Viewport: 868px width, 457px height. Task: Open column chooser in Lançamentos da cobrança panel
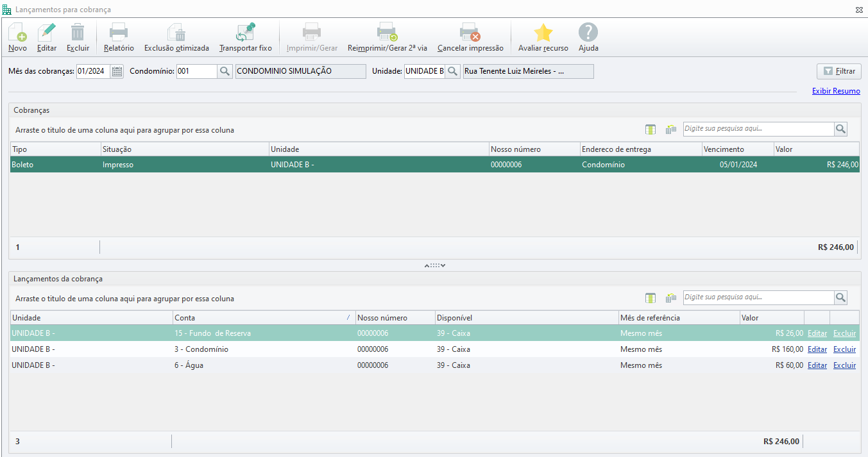click(x=651, y=297)
